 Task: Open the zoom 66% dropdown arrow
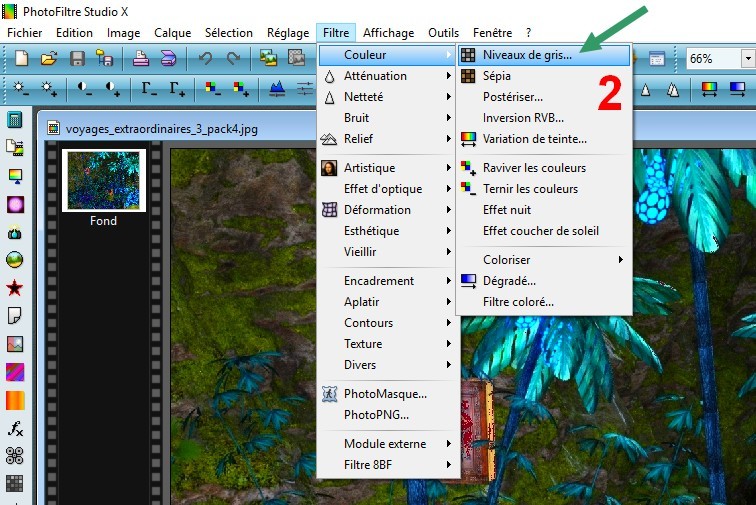748,59
